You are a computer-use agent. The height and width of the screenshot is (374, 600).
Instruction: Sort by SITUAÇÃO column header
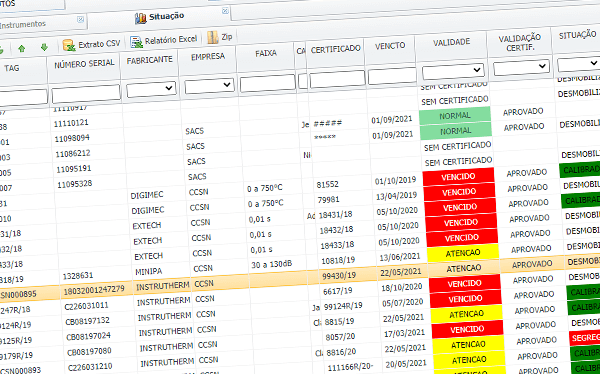click(x=577, y=35)
